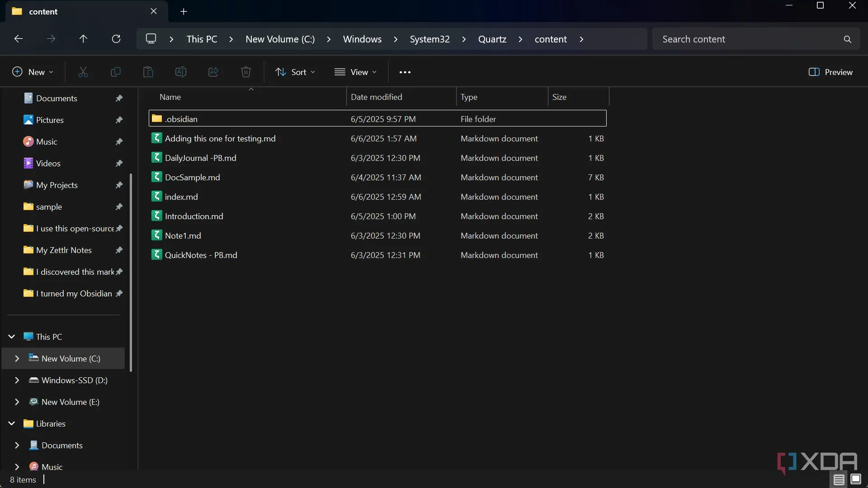Select Introduction.md file
The width and height of the screenshot is (868, 488).
(377, 216)
